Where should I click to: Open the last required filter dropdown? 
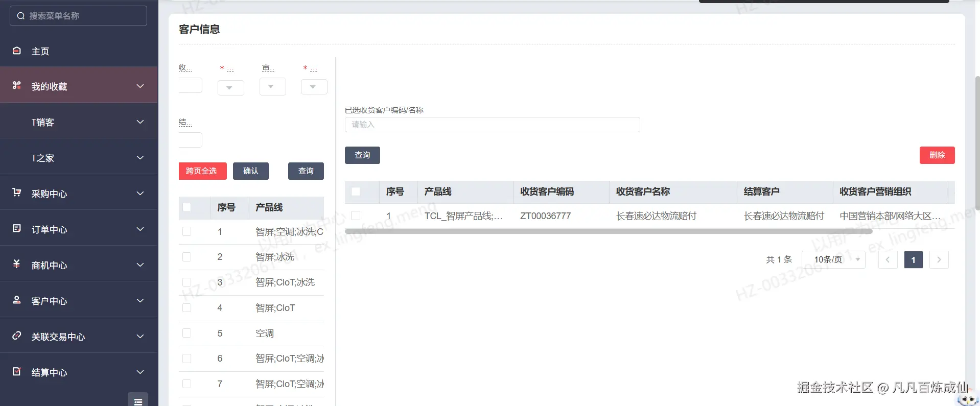[x=314, y=87]
